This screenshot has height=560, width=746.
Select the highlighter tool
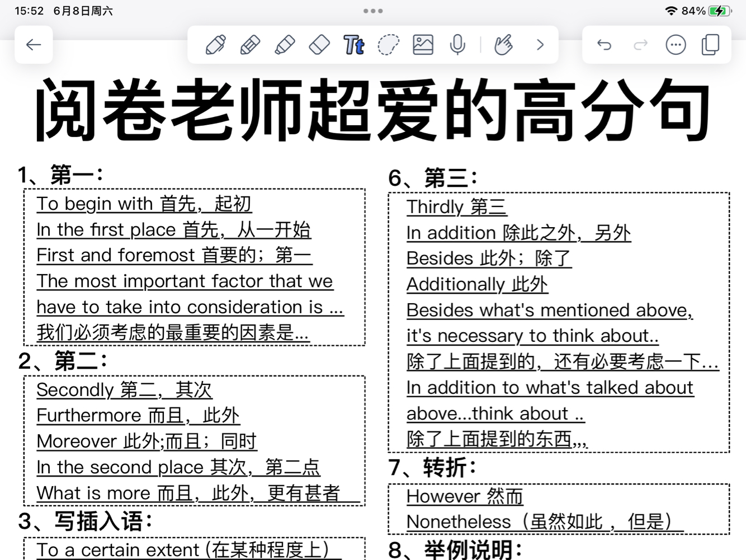[285, 45]
